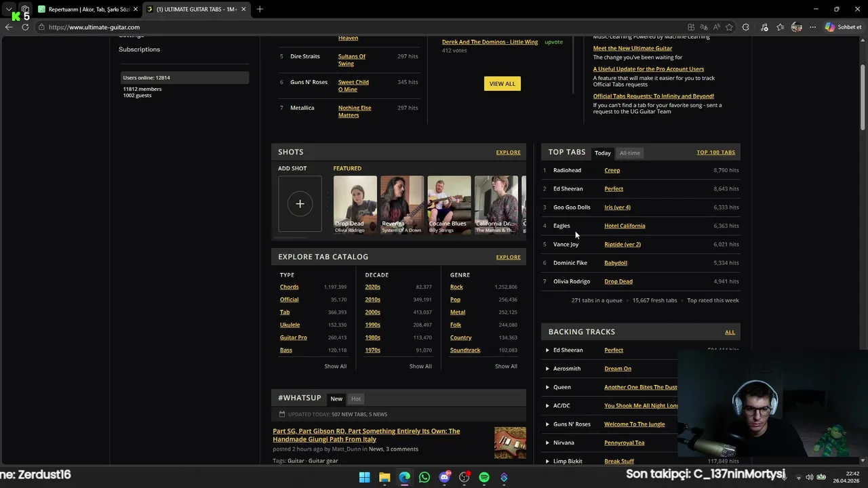The height and width of the screenshot is (488, 868).
Task: Open the California Dreamin shot thumbnail
Action: coord(496,205)
